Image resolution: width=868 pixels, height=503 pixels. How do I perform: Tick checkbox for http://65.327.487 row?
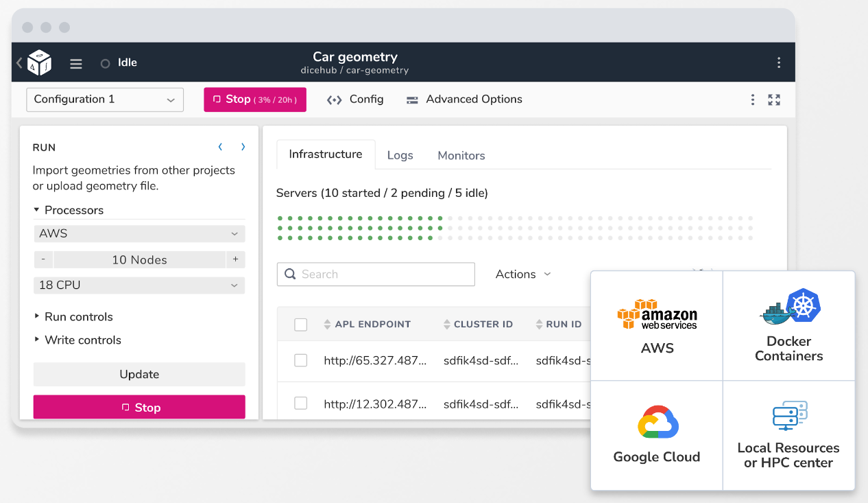[x=300, y=360]
